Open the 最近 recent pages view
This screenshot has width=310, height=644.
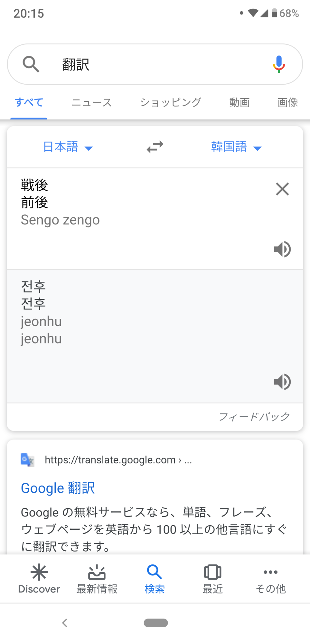212,579
